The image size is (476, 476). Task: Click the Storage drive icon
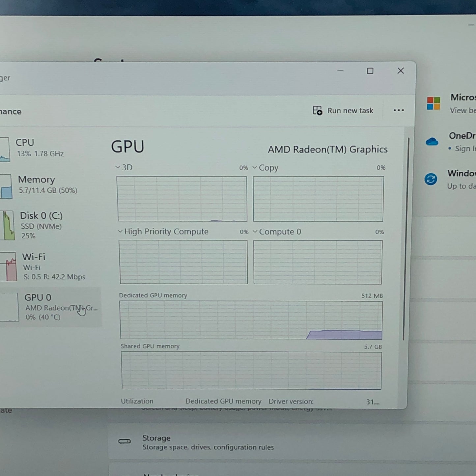click(125, 441)
